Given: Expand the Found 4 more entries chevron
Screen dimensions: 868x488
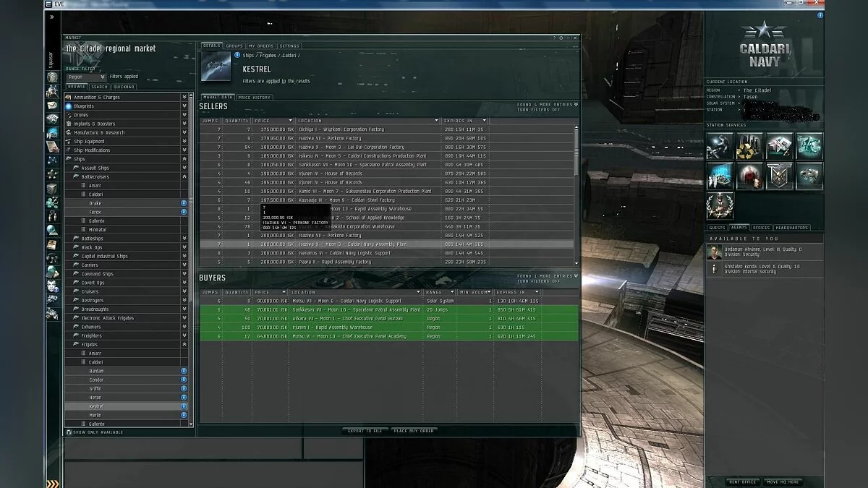Looking at the screenshot, I should pos(576,105).
